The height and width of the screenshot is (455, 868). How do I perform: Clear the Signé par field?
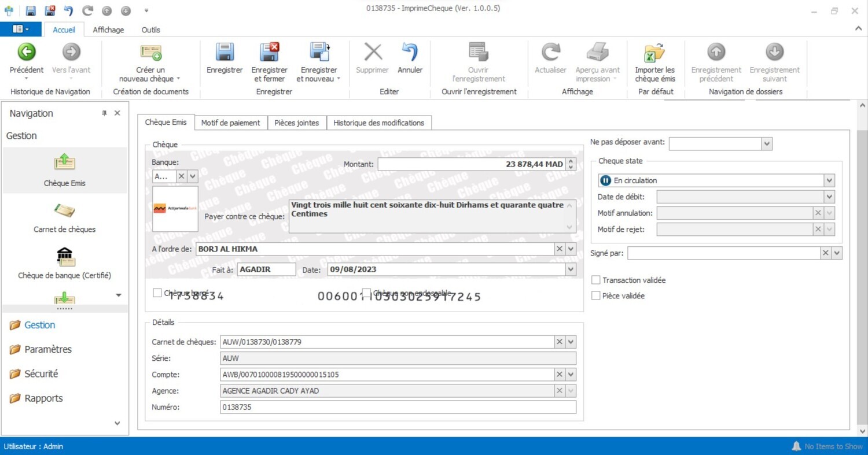825,253
